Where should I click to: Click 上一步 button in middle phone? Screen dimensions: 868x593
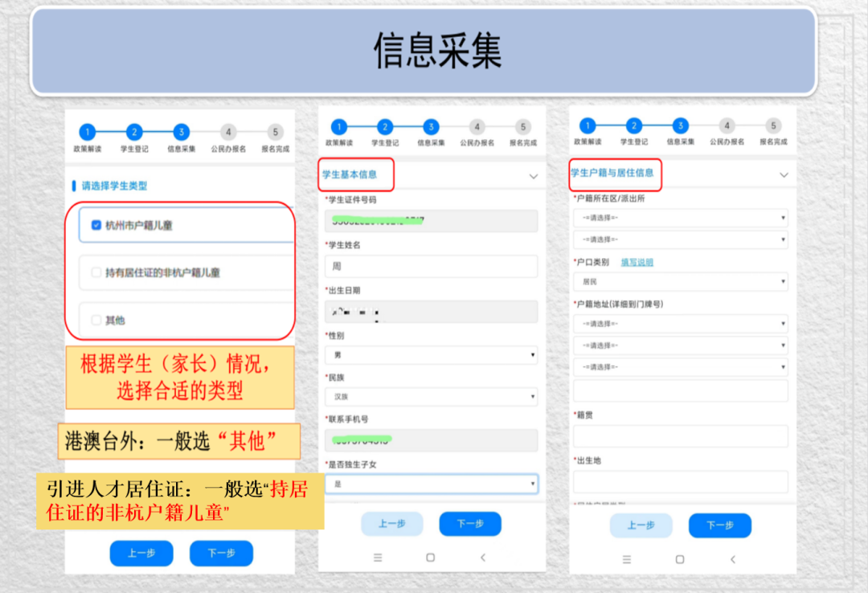392,524
